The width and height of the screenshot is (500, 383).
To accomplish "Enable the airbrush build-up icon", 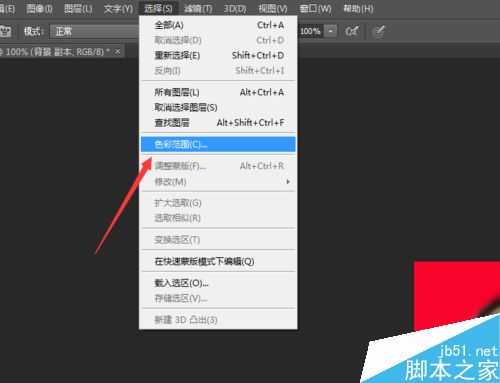I will coord(352,31).
